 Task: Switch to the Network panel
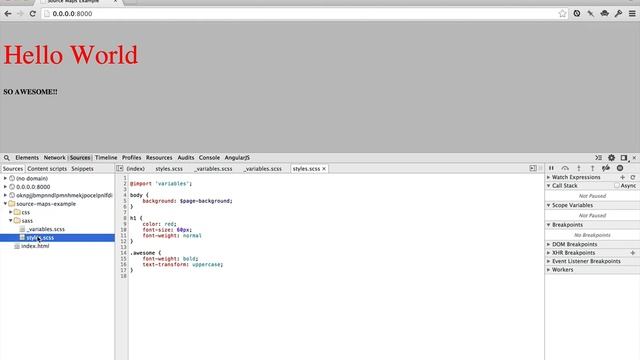click(x=54, y=158)
